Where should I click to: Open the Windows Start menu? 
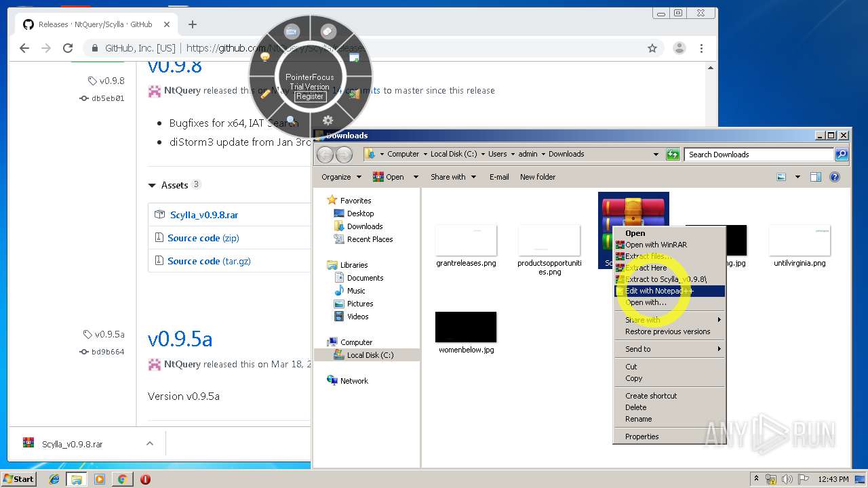click(x=19, y=479)
